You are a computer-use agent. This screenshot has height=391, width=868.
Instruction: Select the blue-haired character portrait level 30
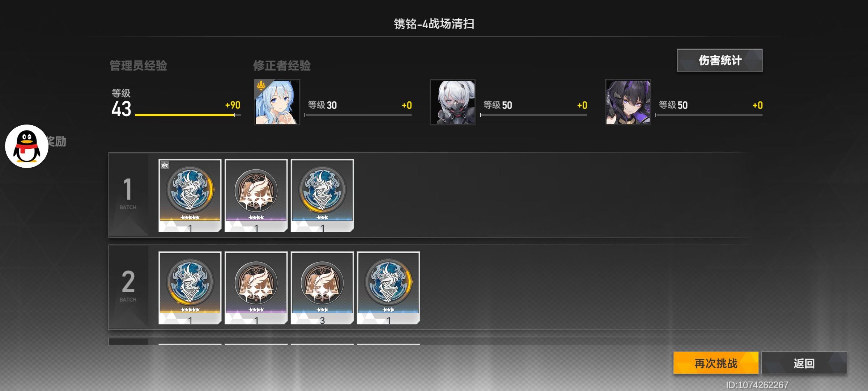(277, 102)
